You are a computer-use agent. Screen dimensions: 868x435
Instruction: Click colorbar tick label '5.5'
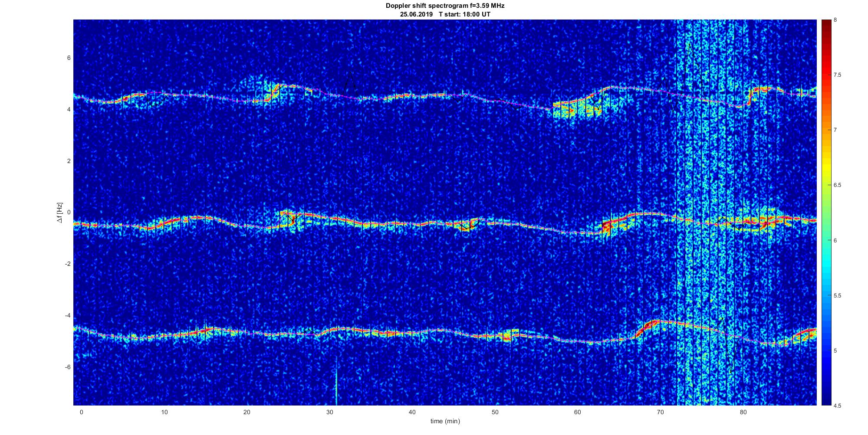837,295
